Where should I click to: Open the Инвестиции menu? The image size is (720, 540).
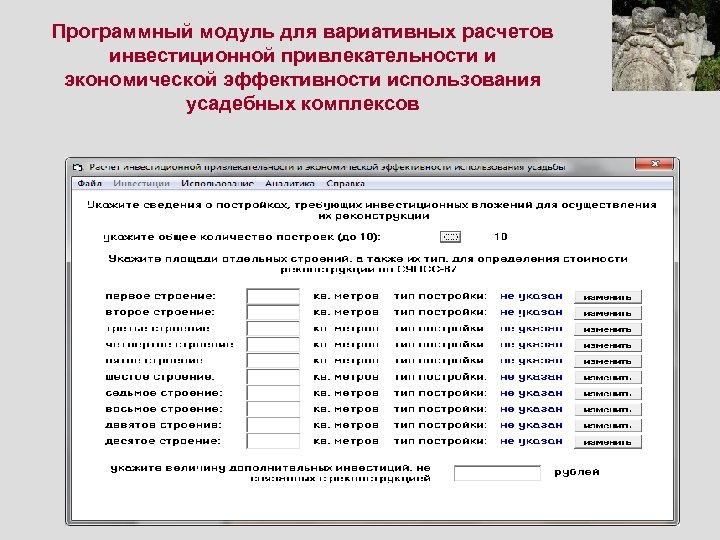(x=141, y=184)
